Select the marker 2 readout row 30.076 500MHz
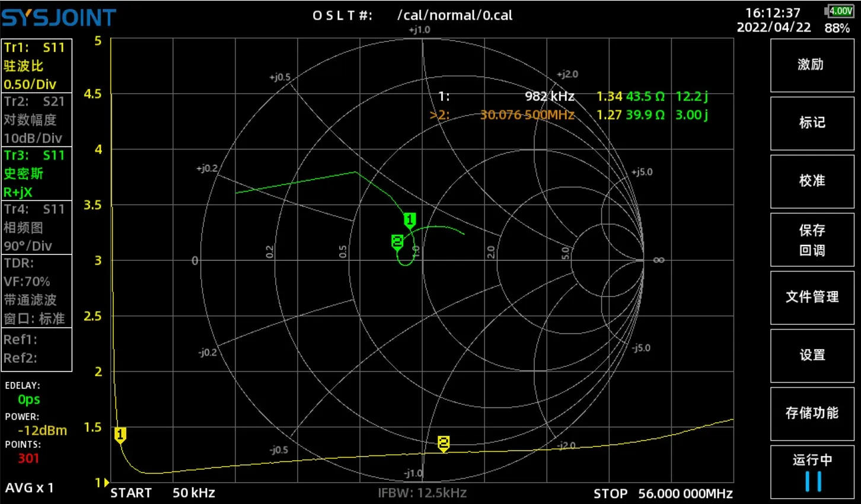 [x=527, y=115]
